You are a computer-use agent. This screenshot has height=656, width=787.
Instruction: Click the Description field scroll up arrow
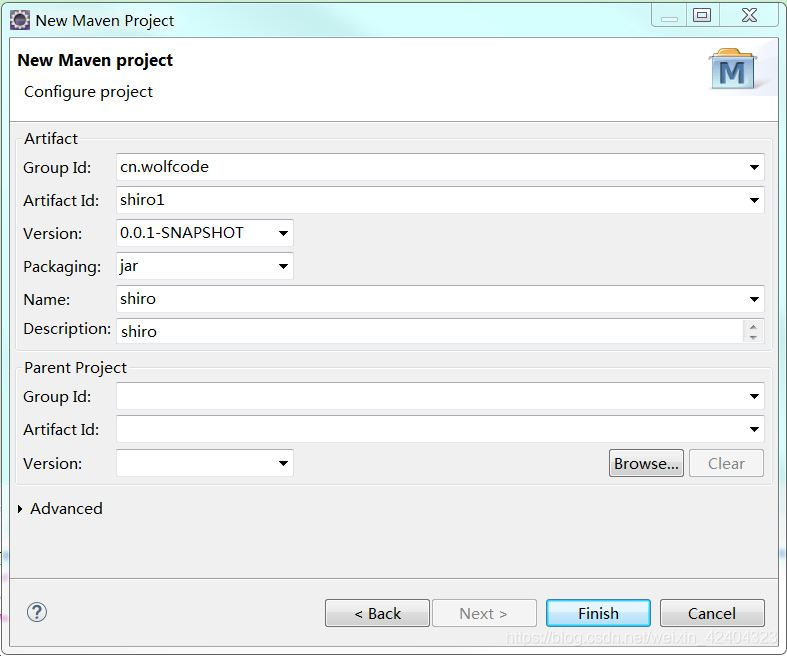click(x=753, y=326)
